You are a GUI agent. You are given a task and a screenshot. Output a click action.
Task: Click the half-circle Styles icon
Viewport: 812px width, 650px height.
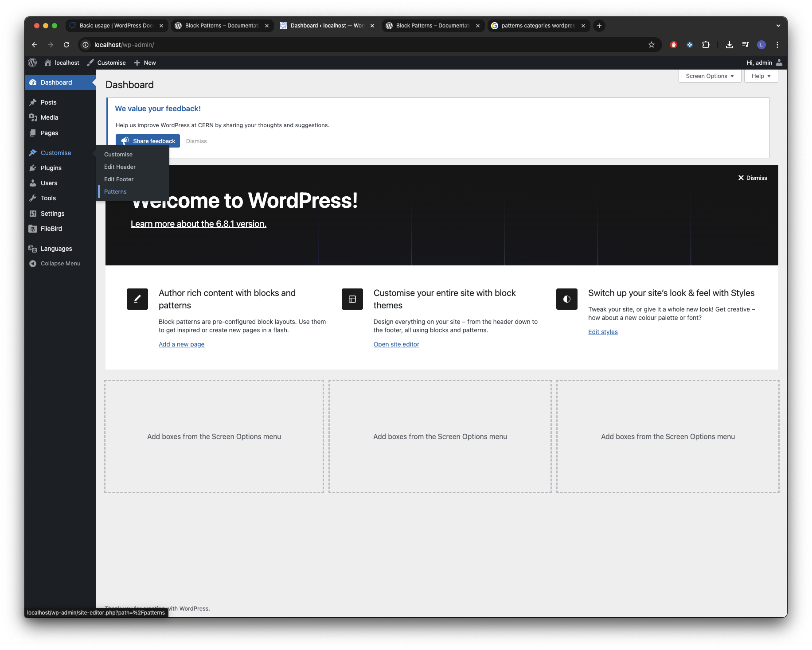[x=567, y=299]
